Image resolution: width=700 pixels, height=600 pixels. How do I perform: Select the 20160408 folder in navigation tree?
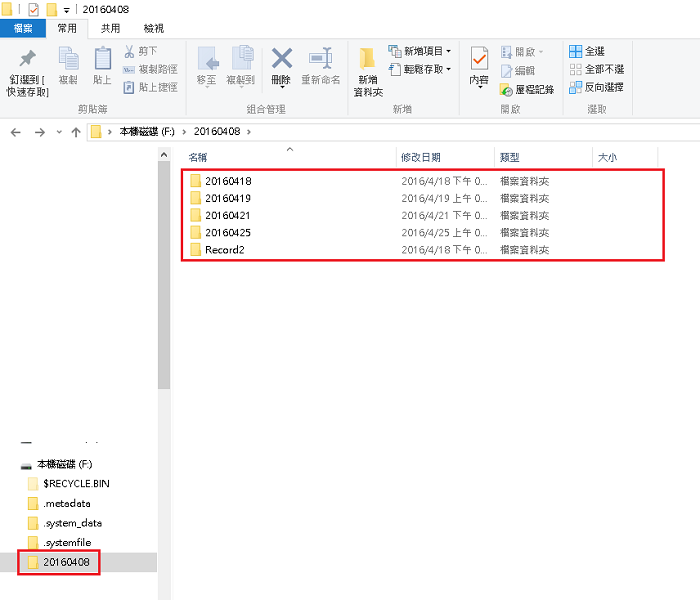click(x=65, y=563)
